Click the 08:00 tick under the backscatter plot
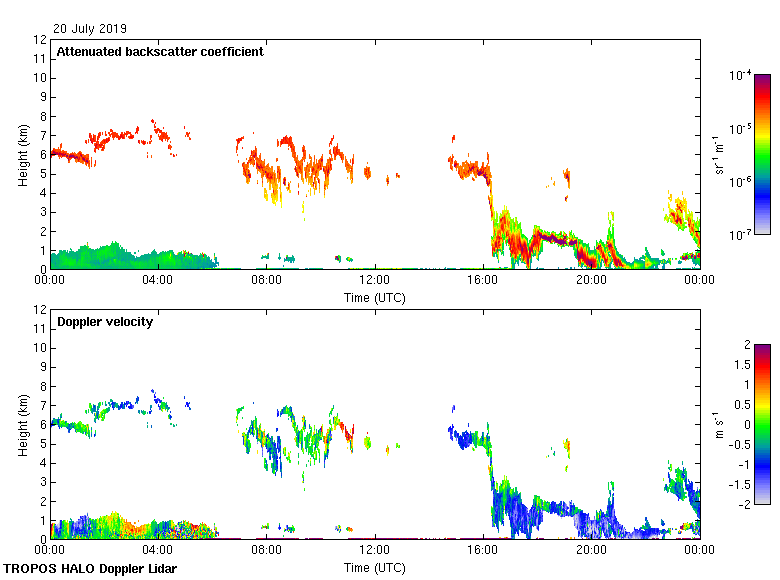Viewport: 780px width, 580px height. (267, 281)
